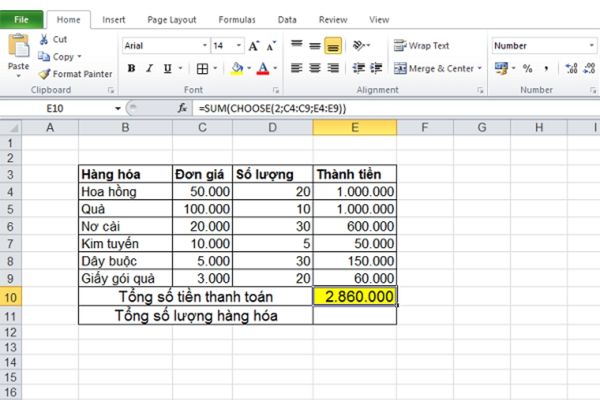Image resolution: width=600 pixels, height=400 pixels.
Task: Open Copy dropdown arrow
Action: tap(79, 57)
